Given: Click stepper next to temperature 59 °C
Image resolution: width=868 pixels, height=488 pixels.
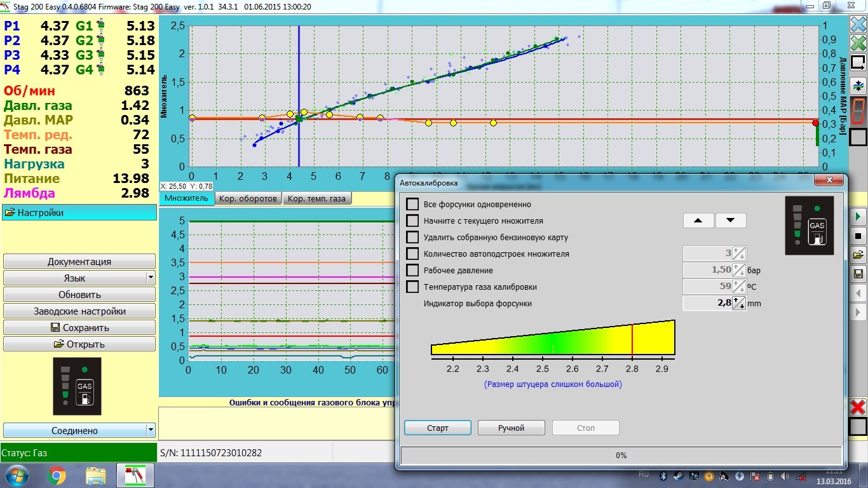Looking at the screenshot, I should pyautogui.click(x=739, y=287).
